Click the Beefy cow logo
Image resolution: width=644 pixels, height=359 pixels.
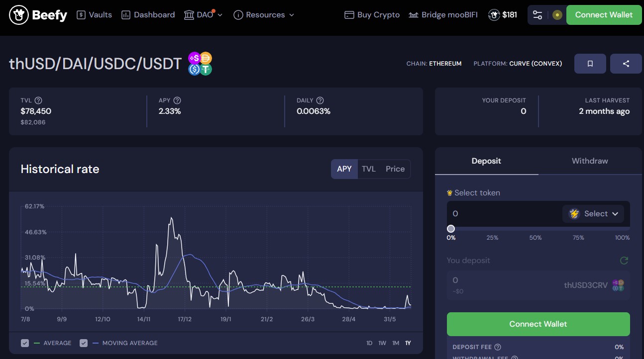tap(38, 15)
